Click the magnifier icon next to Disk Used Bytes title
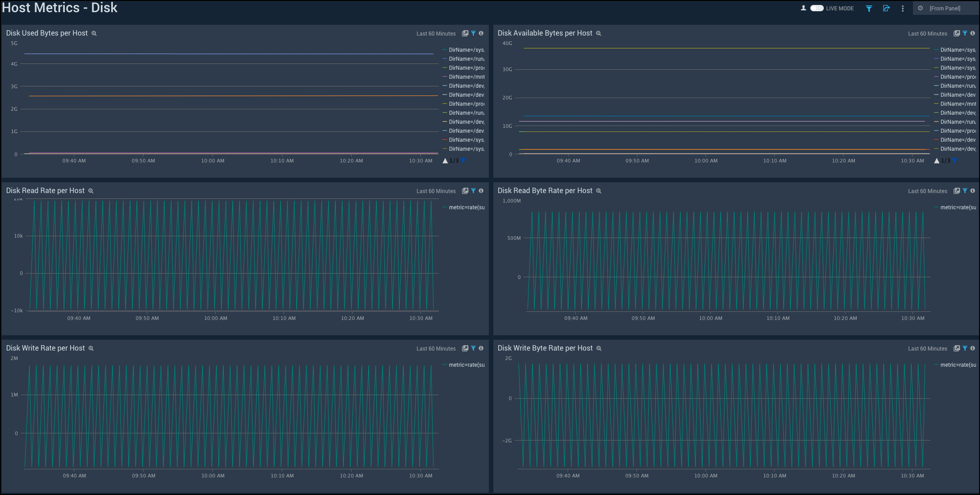The width and height of the screenshot is (980, 495). pyautogui.click(x=94, y=33)
